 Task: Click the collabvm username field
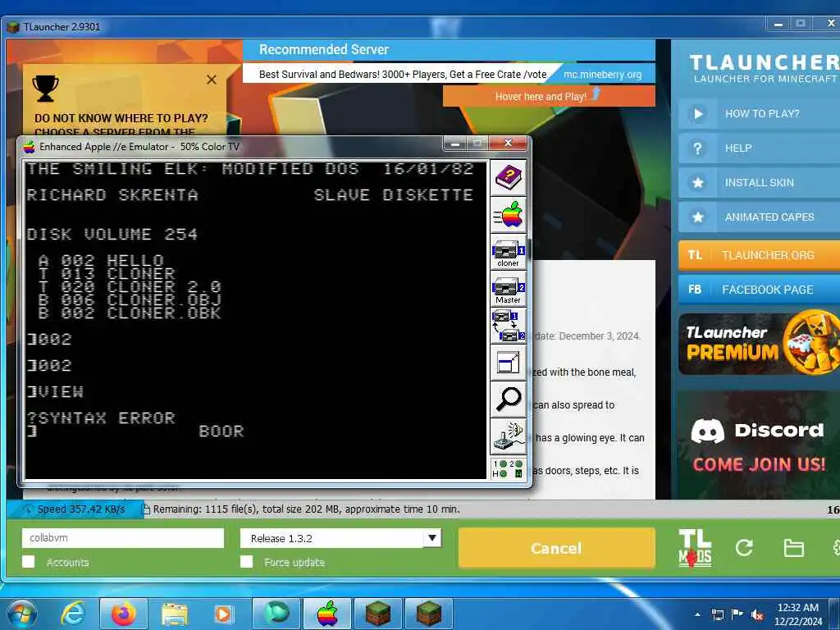click(x=123, y=538)
